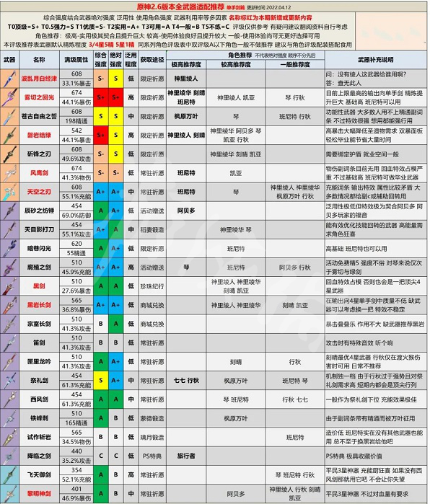Click the character name 旅行者
430x504 pixels.
click(186, 456)
